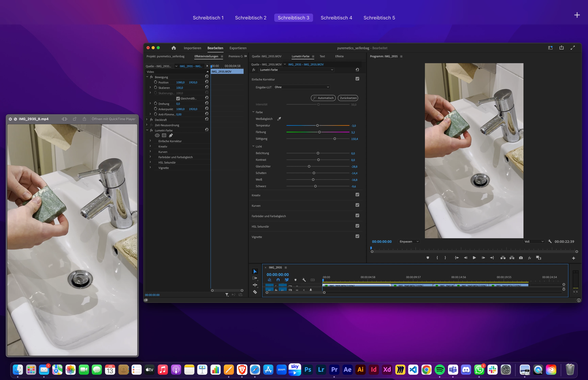The image size is (588, 380).
Task: Click the Sättigung slider handle
Action: point(335,139)
